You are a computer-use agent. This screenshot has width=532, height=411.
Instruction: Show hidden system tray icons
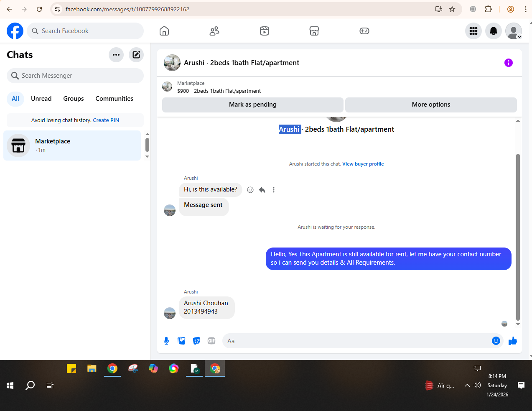click(x=467, y=385)
